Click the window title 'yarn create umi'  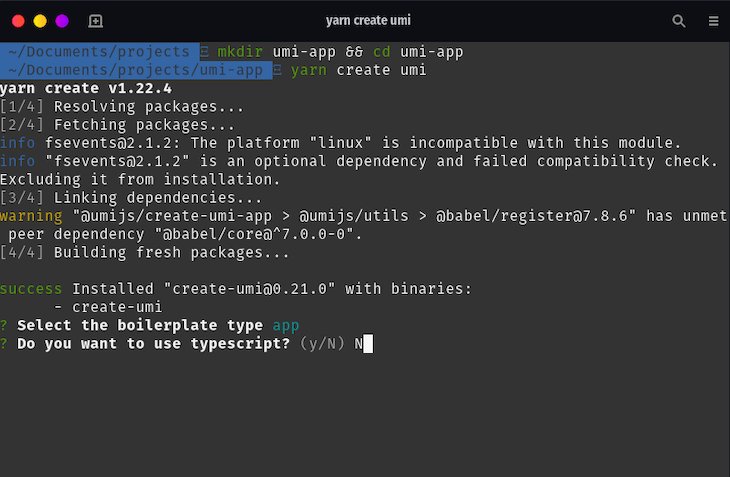(368, 20)
